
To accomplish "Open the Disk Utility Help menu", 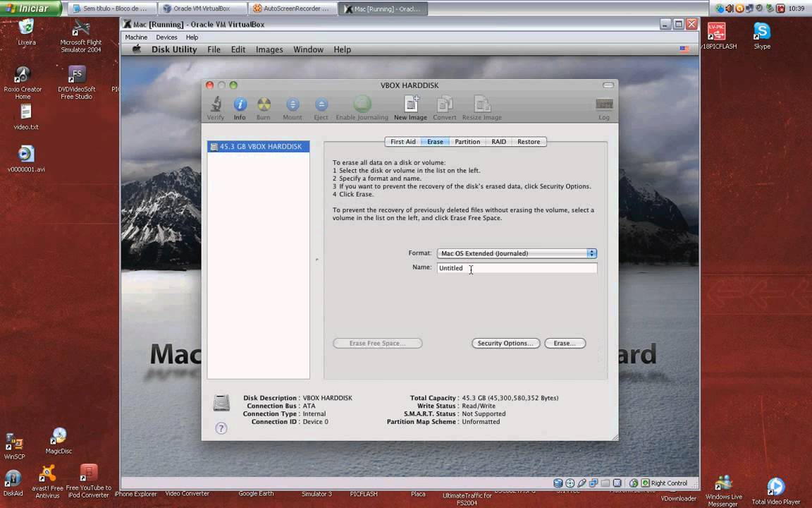I will [343, 49].
